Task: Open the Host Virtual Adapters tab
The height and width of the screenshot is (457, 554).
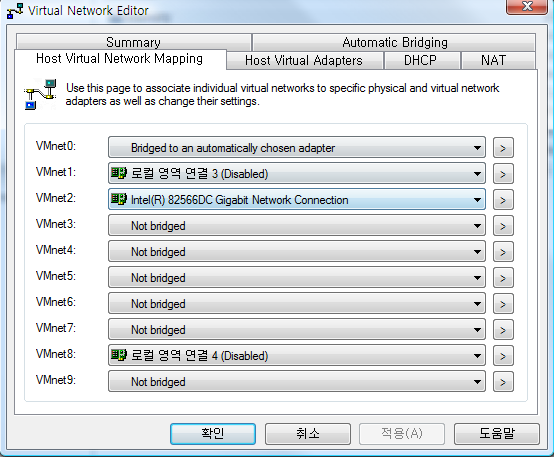Action: tap(304, 60)
